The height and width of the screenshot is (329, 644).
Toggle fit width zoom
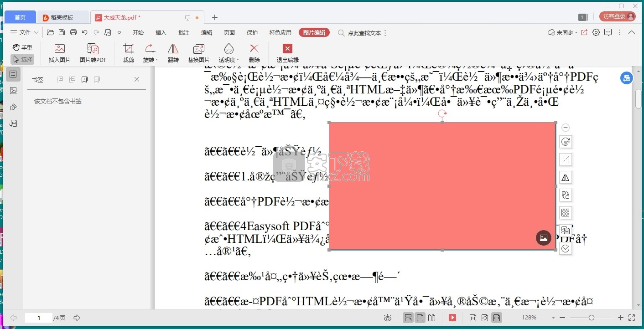coord(497,318)
